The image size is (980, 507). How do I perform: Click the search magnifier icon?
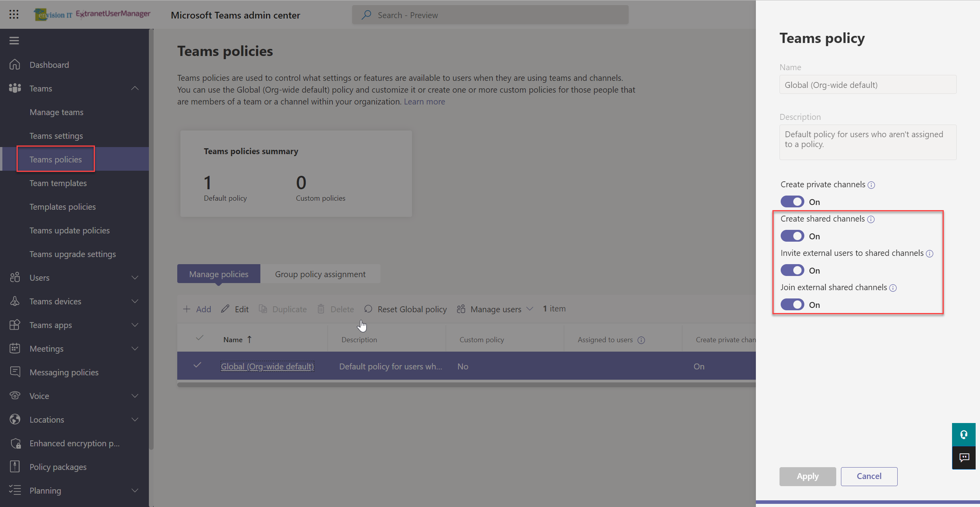[366, 15]
